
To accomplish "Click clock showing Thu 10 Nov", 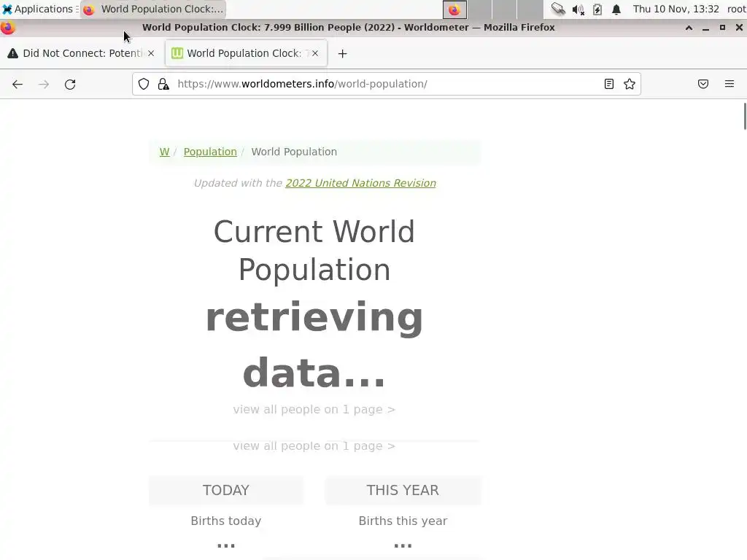I will (x=676, y=9).
